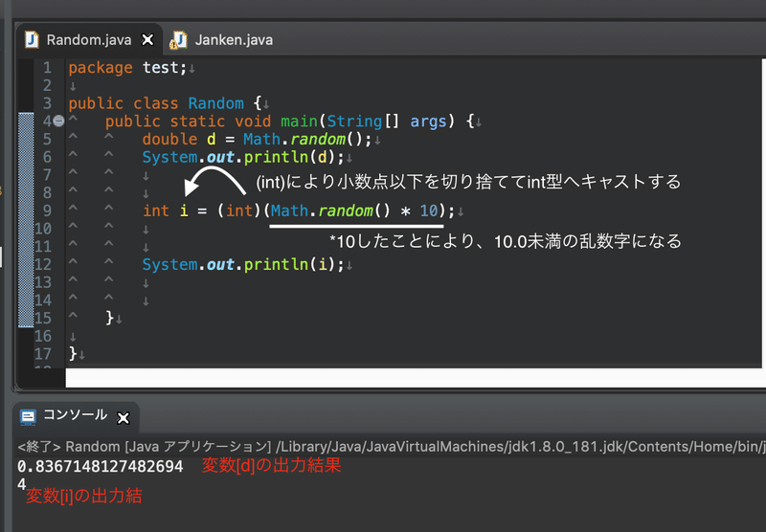This screenshot has width=766, height=532.
Task: Click variable 'd' declaration on line 5
Action: coord(211,139)
